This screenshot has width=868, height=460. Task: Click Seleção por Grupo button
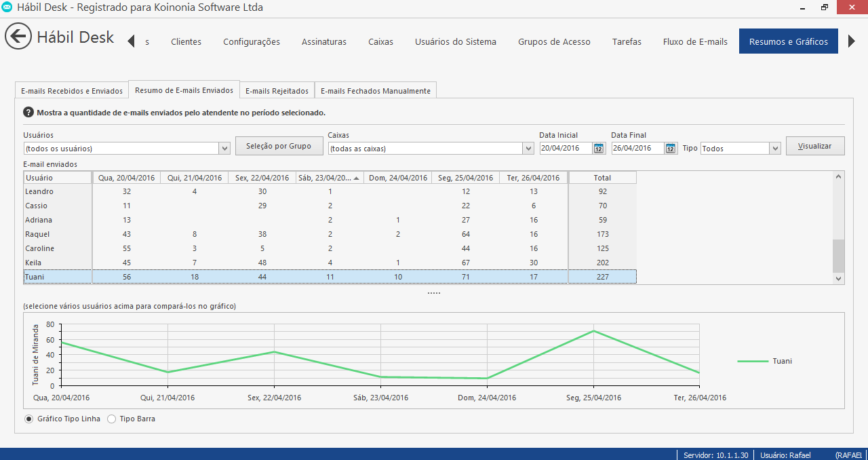[279, 146]
